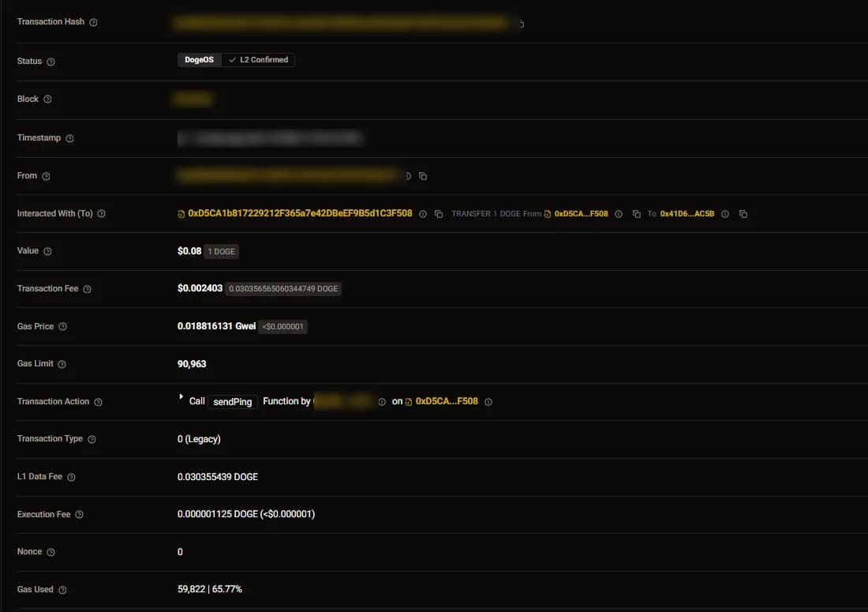Screen dimensions: 868x612
Task: Copy the transaction hash
Action: coord(521,24)
